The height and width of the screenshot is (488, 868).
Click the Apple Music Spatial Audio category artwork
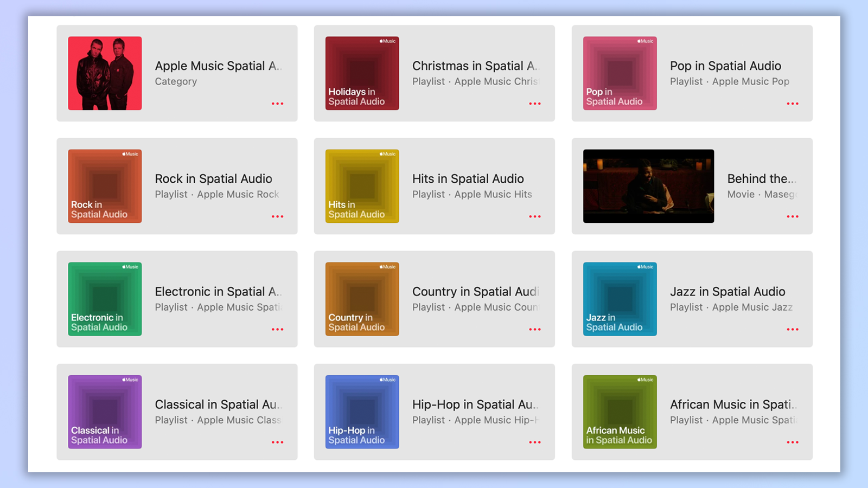(x=105, y=73)
